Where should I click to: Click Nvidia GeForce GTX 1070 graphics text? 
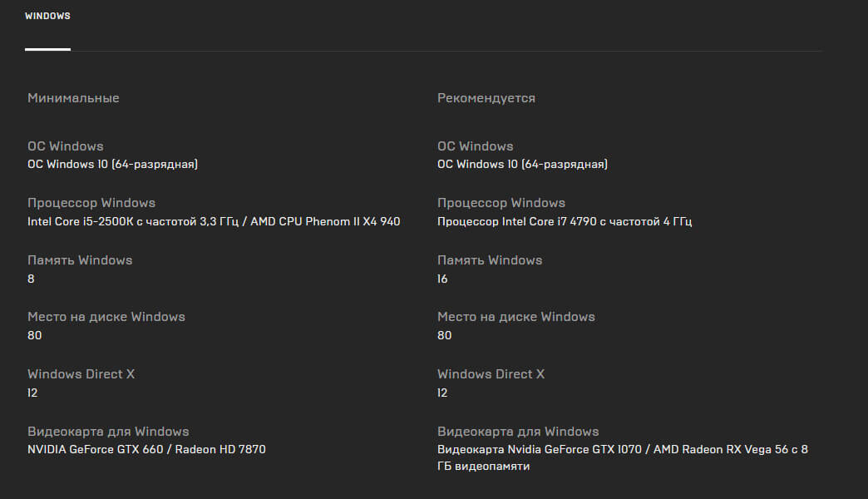tap(623, 457)
